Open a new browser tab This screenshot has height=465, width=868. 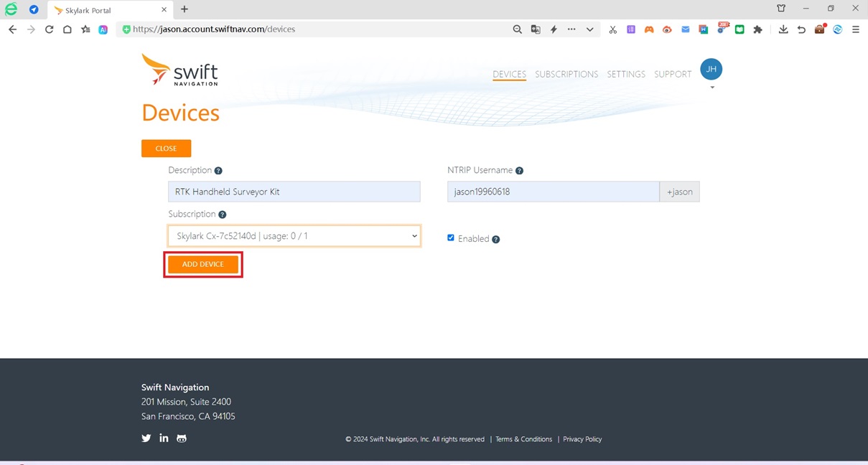[x=185, y=9]
